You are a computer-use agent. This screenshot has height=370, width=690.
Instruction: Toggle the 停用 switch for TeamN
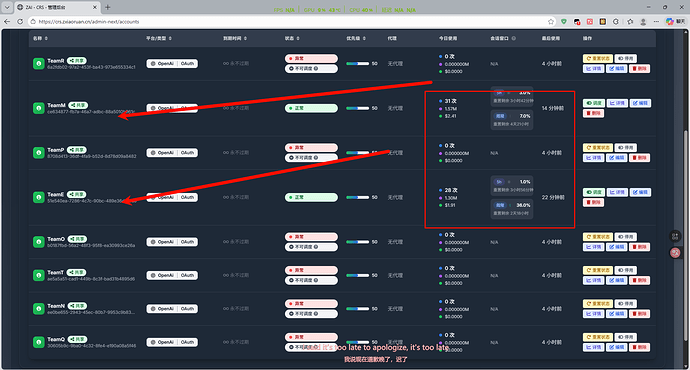(x=625, y=304)
